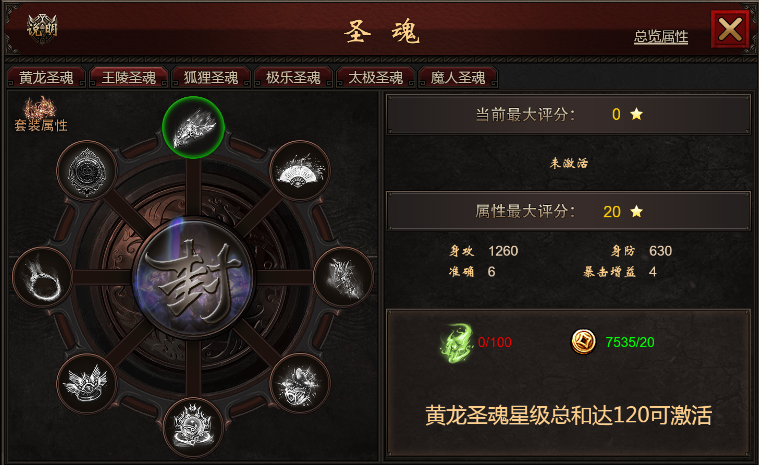Open the 说明 help icon
Screen dimensions: 759x465
coord(42,28)
